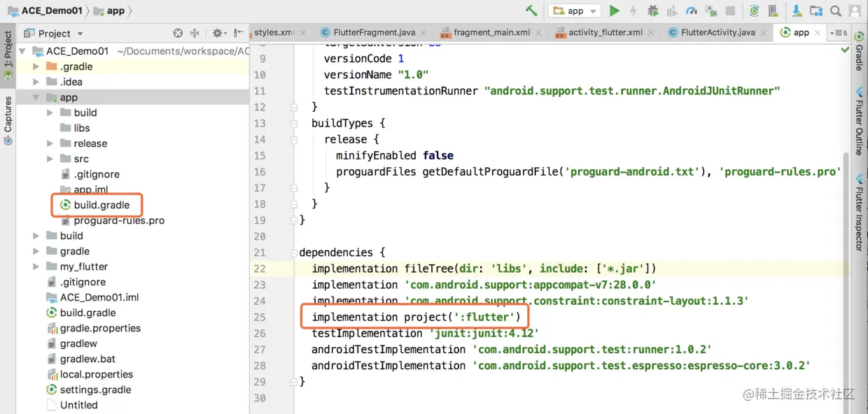Viewport: 868px width, 414px height.
Task: Collapse the app module folder
Action: coord(36,97)
